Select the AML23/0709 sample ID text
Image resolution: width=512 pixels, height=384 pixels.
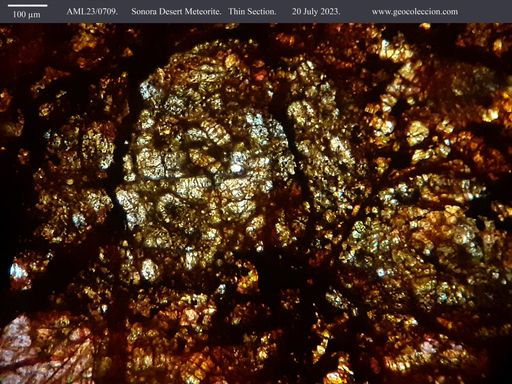tap(92, 12)
